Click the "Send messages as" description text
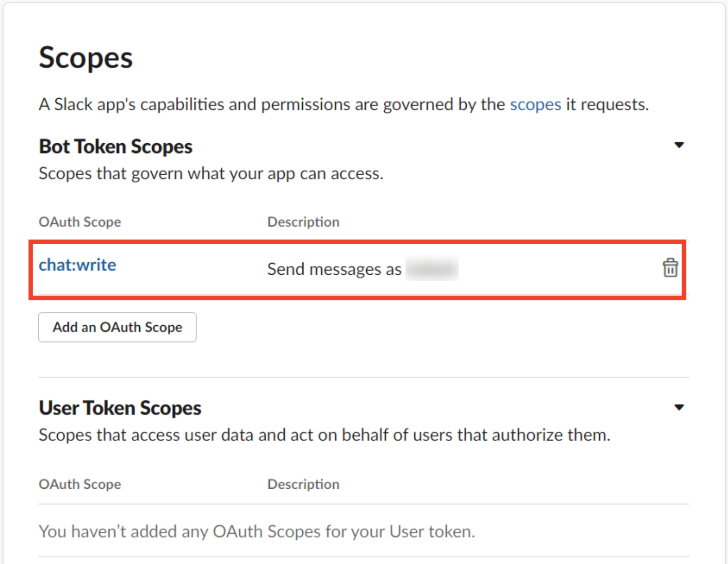Image resolution: width=728 pixels, height=564 pixels. tap(334, 269)
